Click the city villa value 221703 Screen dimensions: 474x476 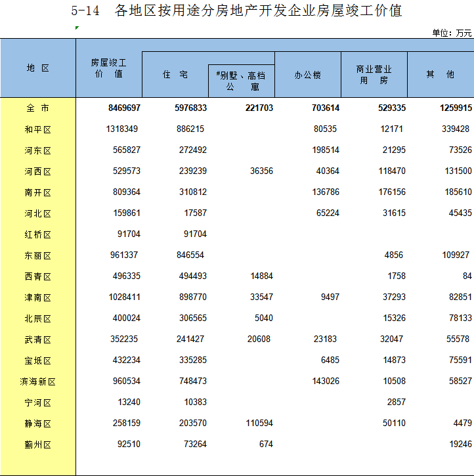(x=259, y=108)
